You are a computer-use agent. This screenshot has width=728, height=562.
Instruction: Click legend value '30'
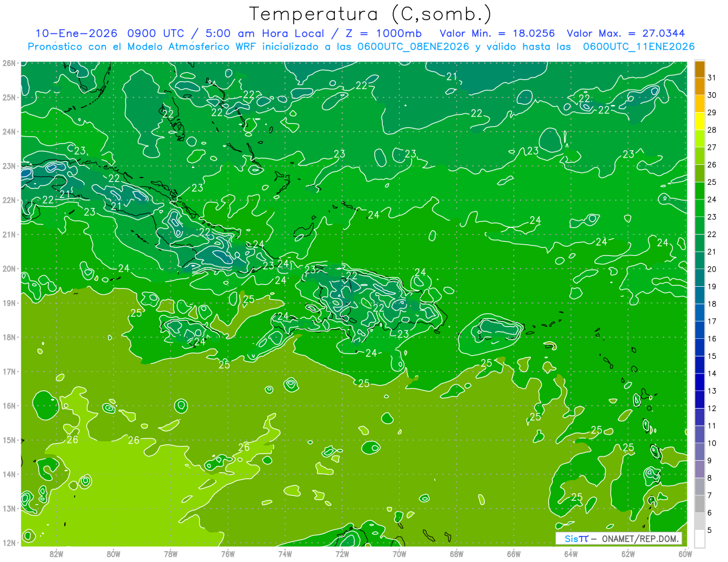712,95
